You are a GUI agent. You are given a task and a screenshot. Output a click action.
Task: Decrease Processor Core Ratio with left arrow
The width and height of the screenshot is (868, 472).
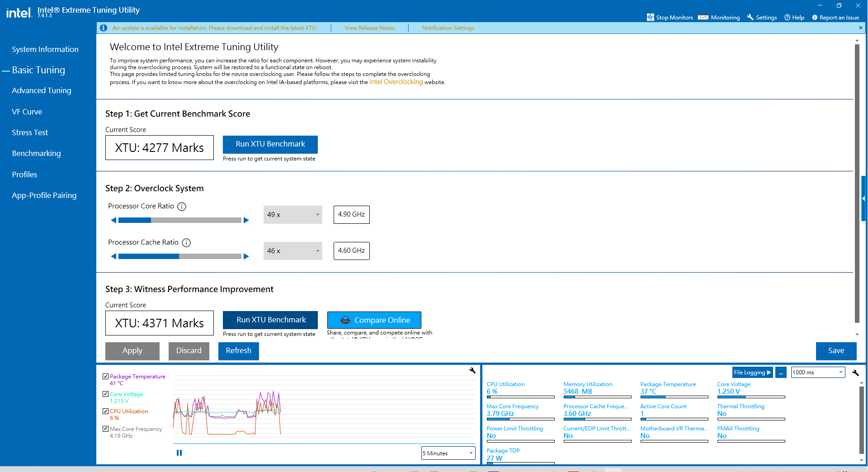113,220
